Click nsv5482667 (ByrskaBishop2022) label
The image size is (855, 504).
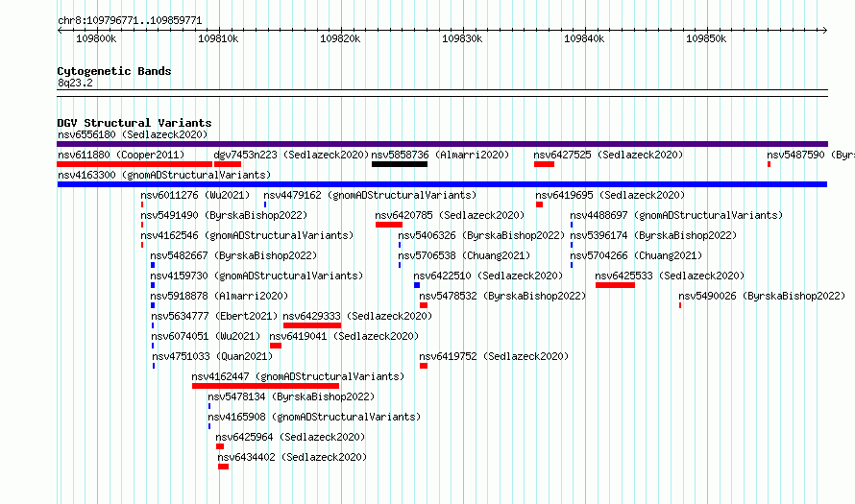pyautogui.click(x=233, y=255)
